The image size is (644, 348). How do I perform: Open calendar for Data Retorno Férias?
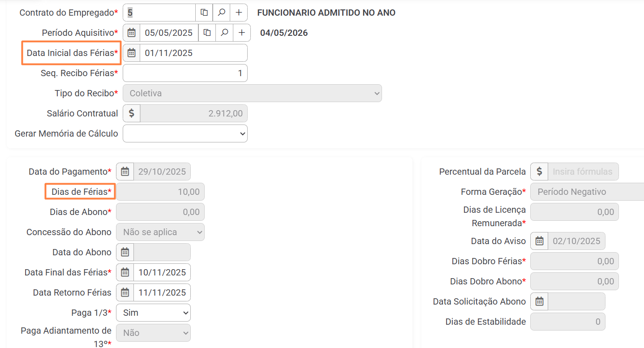[x=125, y=292]
